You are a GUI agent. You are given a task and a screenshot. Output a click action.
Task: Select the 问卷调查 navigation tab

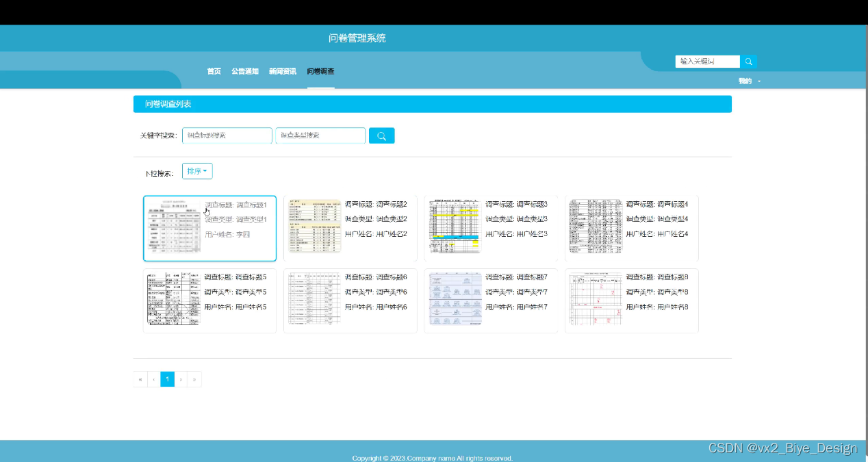pyautogui.click(x=320, y=71)
